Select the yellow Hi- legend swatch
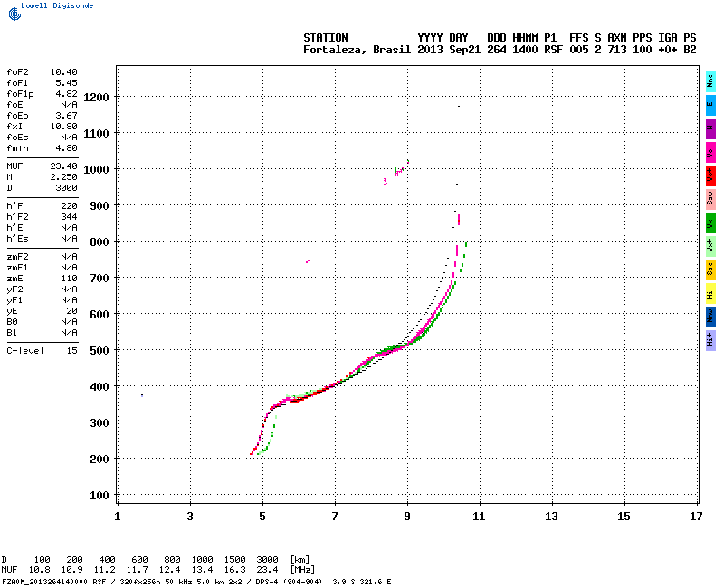724x588 pixels. 710,293
